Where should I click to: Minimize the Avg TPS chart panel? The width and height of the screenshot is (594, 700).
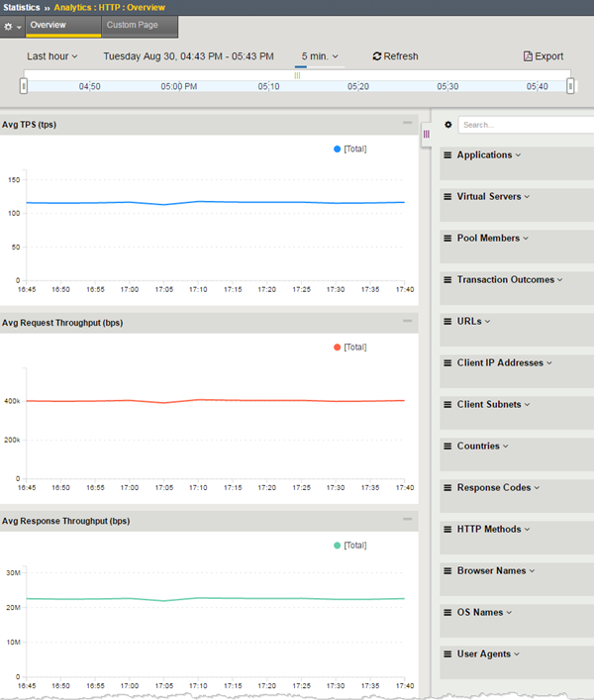click(407, 123)
